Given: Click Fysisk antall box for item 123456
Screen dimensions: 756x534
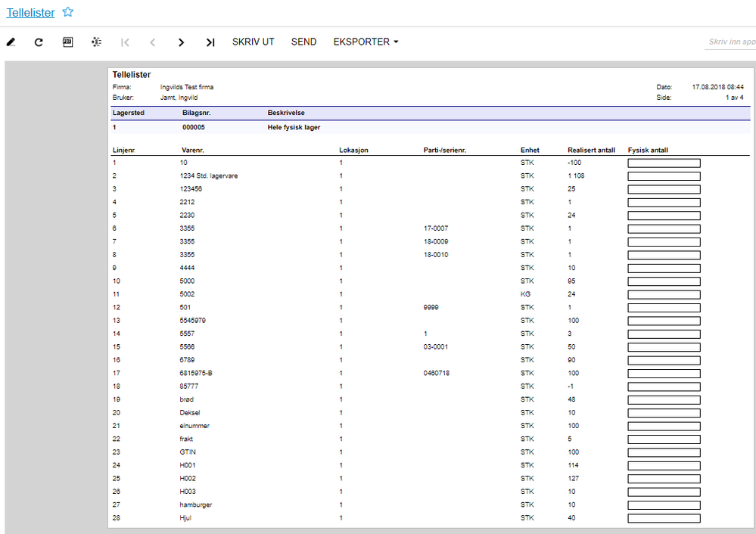Looking at the screenshot, I should [664, 189].
